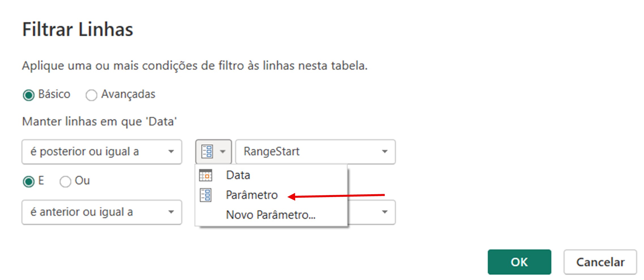Click the Avançadas label text

pos(128,95)
